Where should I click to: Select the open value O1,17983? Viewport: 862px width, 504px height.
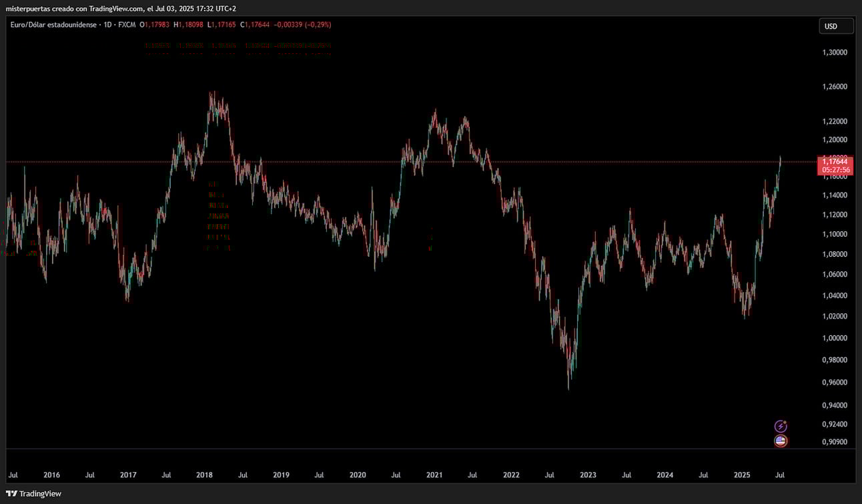[x=155, y=25]
